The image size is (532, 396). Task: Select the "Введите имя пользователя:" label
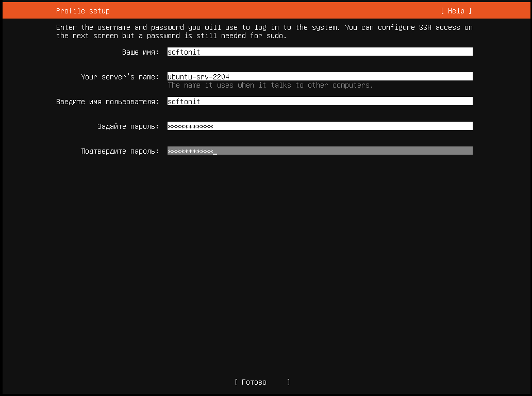point(107,102)
